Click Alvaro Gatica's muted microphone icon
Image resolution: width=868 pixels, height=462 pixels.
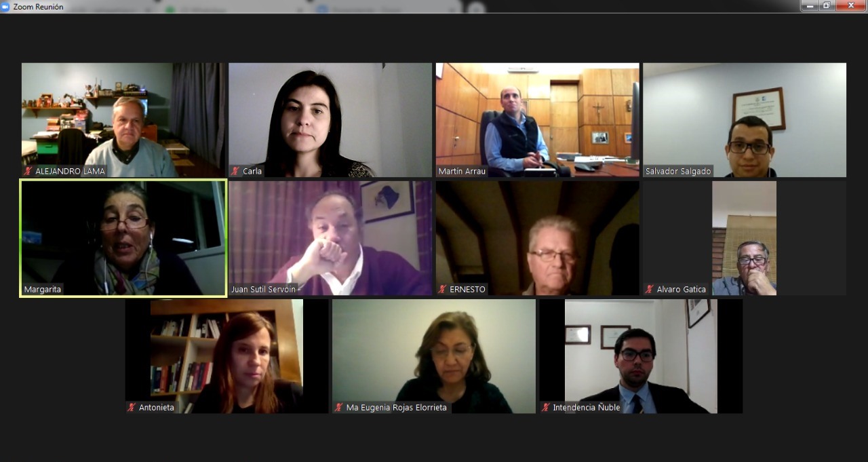tap(650, 289)
